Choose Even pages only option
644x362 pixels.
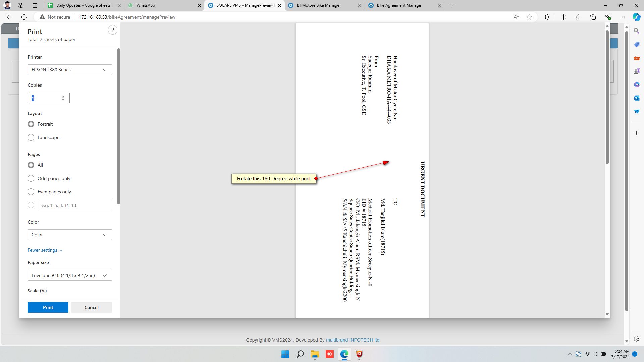31,192
